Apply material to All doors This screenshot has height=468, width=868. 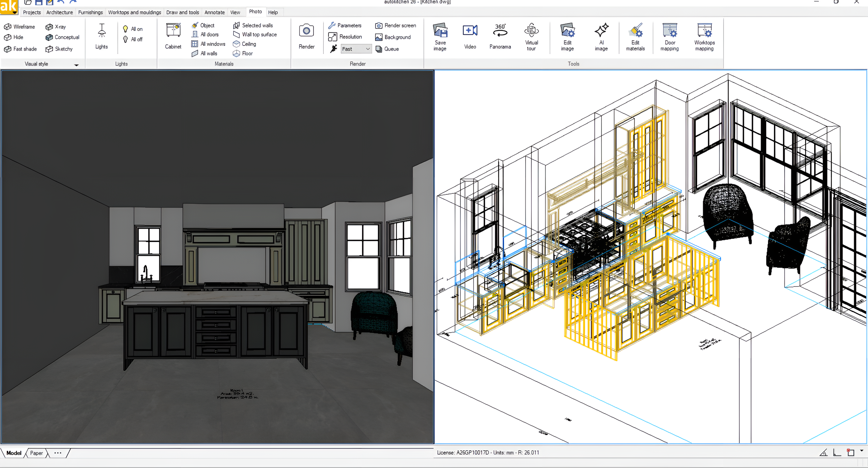coord(205,34)
